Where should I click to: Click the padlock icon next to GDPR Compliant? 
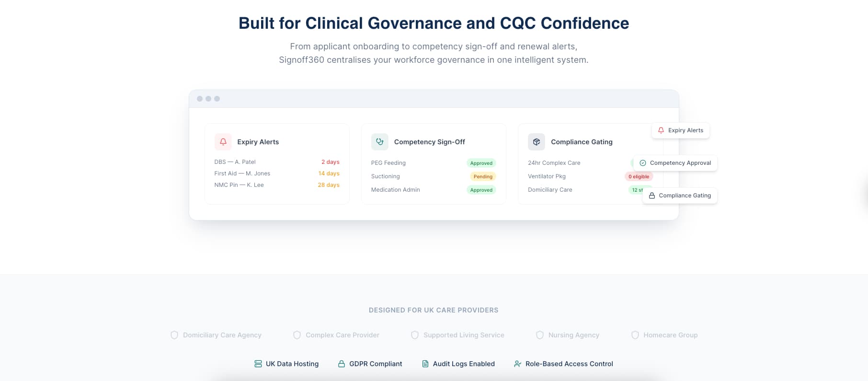(x=342, y=364)
